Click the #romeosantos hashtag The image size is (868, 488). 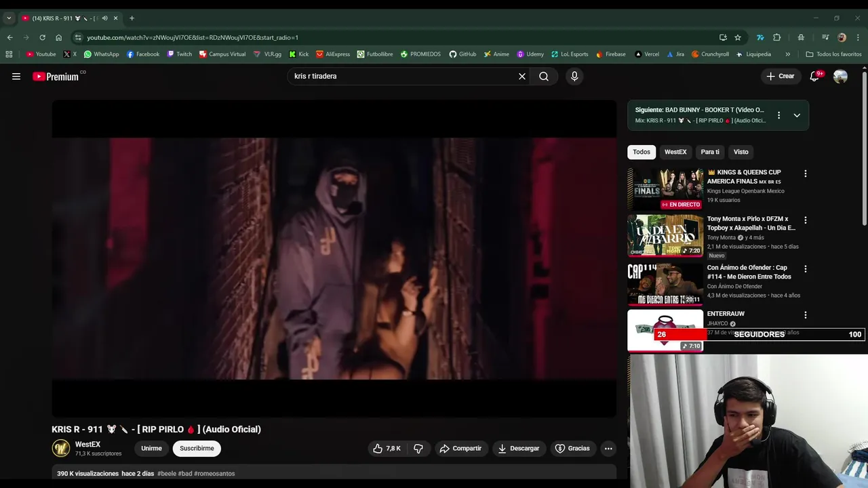click(214, 474)
